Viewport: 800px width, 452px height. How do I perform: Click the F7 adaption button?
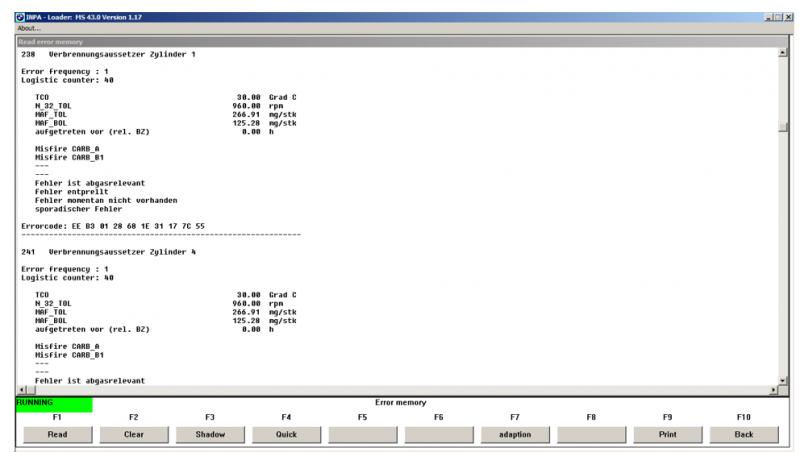[515, 435]
